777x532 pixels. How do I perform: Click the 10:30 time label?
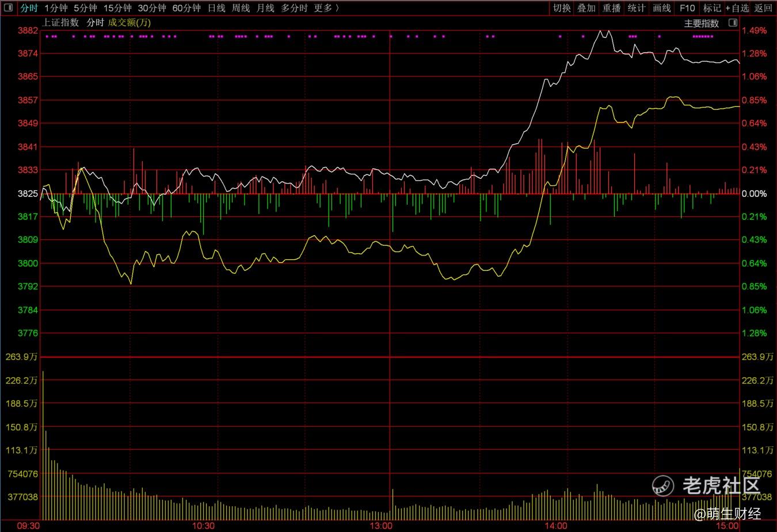[x=203, y=526]
